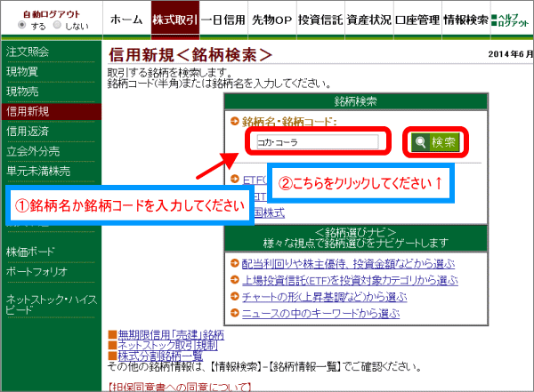Click the orange arrow icon beside 上場投資信託 link
534x392 pixels.
235,279
